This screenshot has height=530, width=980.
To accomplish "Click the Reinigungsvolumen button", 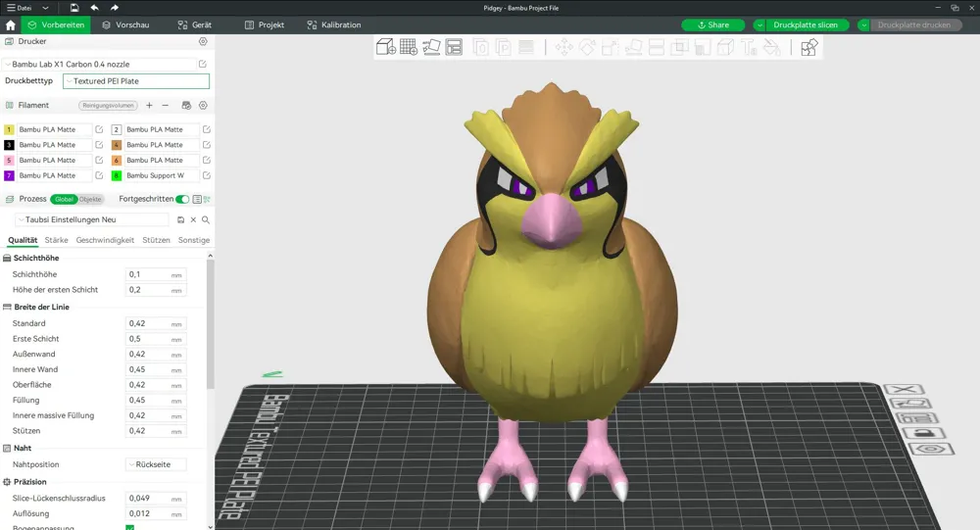I will click(x=108, y=105).
